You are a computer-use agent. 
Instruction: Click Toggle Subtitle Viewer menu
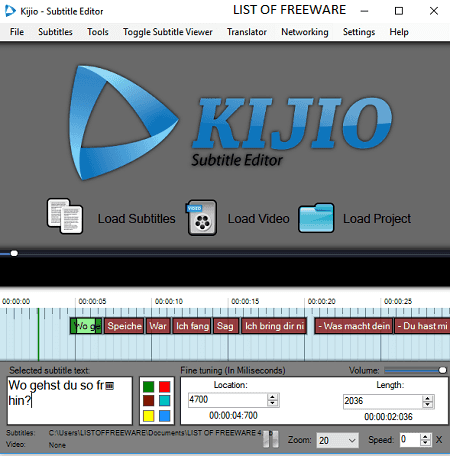pyautogui.click(x=168, y=32)
